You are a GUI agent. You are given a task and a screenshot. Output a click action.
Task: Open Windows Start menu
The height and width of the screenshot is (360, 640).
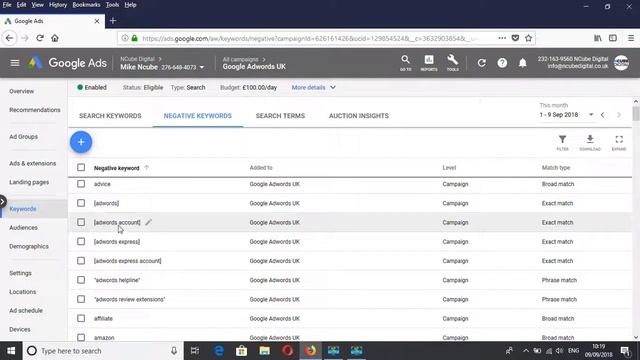coord(11,351)
